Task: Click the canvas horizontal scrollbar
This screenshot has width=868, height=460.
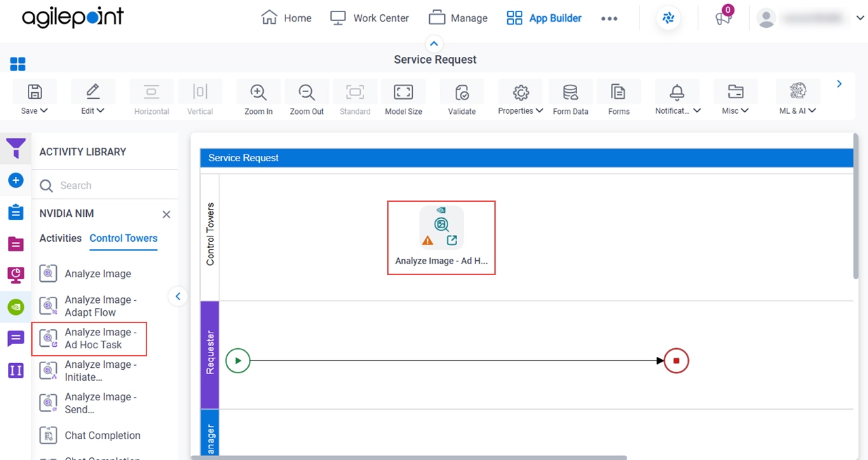Action: tap(410, 457)
